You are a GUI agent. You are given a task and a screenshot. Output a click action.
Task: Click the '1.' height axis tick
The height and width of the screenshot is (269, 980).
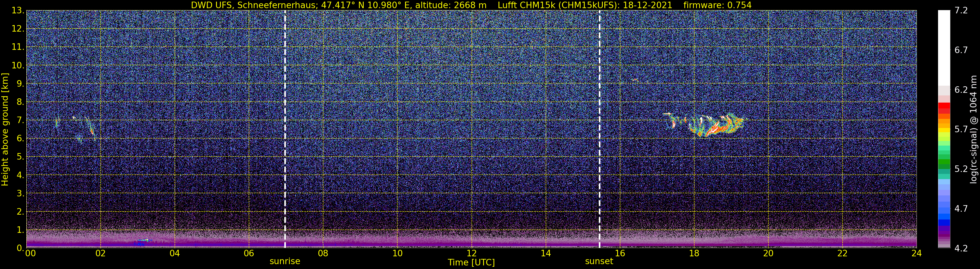[20, 230]
